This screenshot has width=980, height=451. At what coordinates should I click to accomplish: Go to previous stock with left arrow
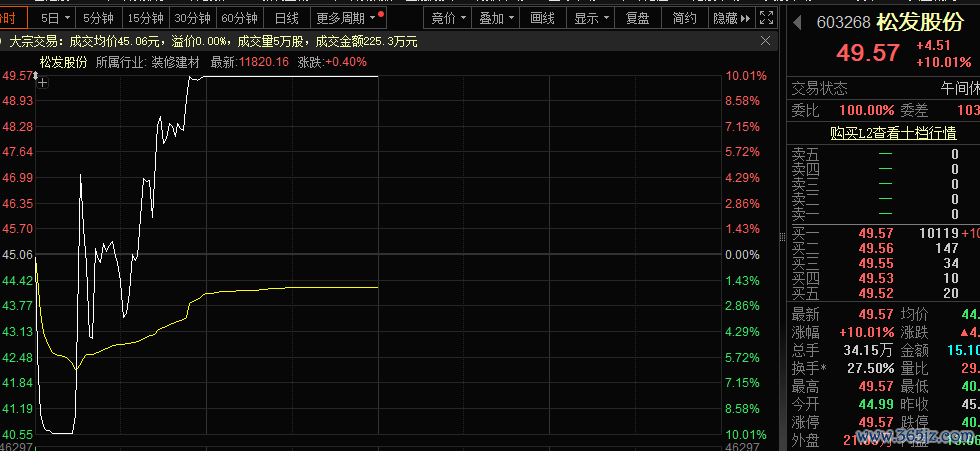[797, 23]
